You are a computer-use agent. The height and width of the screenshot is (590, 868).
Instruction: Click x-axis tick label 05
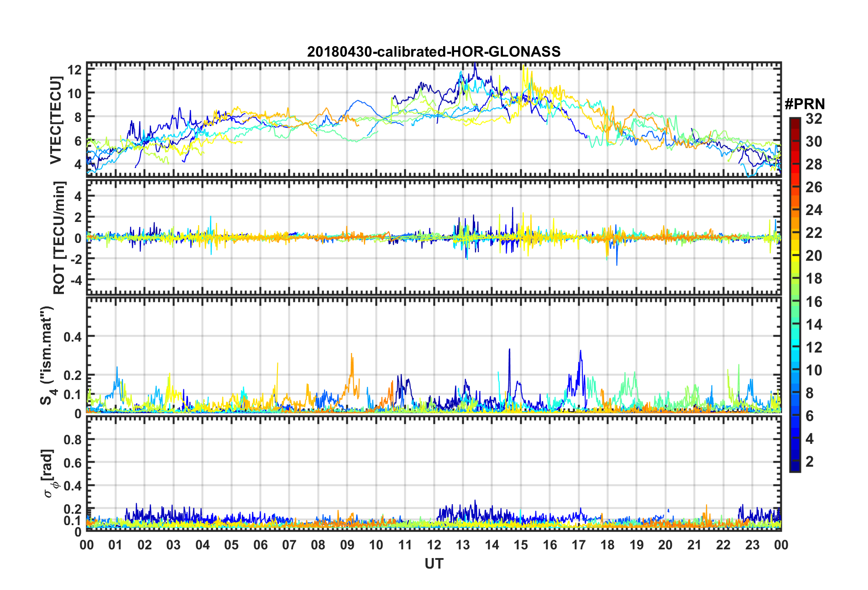click(x=231, y=545)
